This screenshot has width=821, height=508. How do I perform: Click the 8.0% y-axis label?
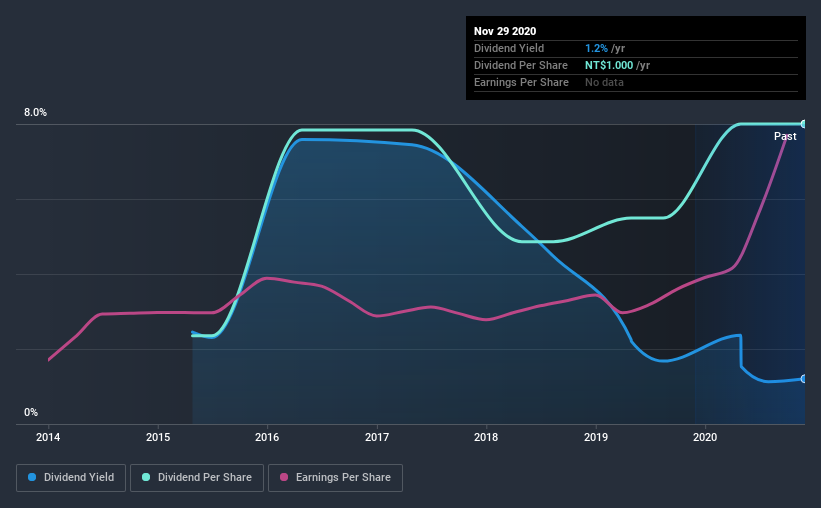tap(35, 113)
